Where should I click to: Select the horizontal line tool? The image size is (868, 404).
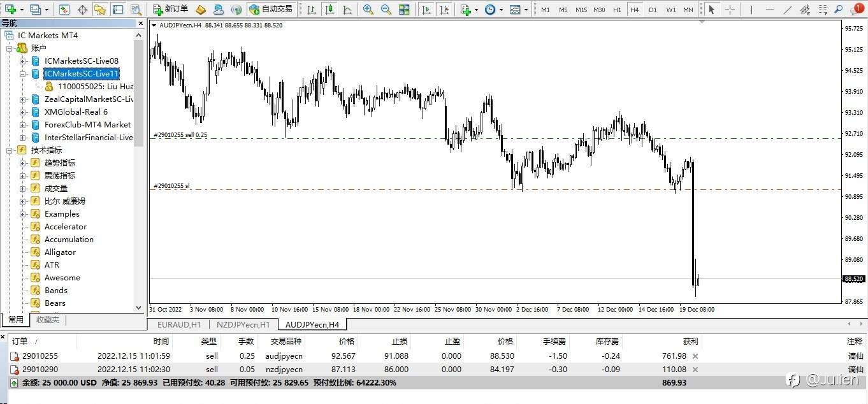click(770, 10)
